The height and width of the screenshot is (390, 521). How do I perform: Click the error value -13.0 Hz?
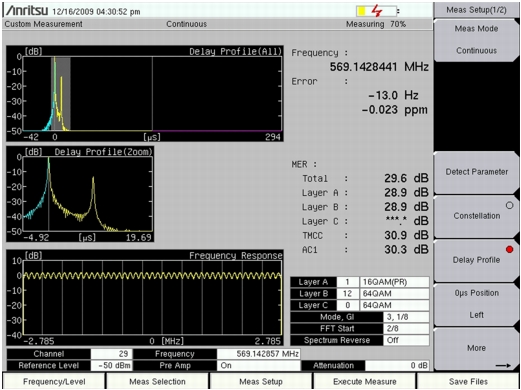pyautogui.click(x=393, y=95)
